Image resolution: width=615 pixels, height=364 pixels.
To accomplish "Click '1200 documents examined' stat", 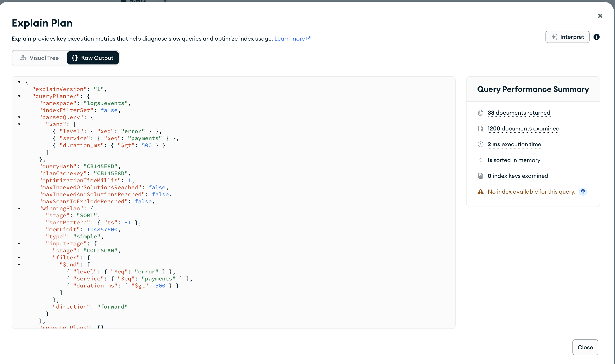I will point(523,128).
